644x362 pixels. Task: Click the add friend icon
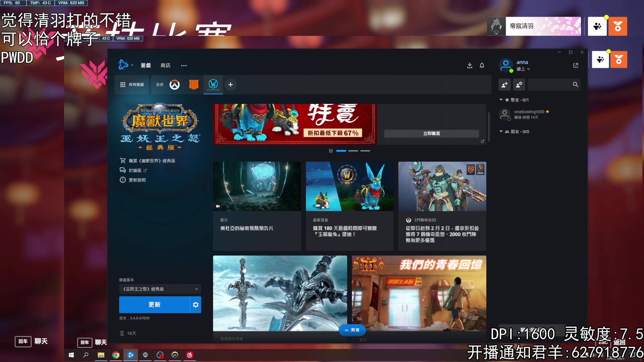[504, 85]
